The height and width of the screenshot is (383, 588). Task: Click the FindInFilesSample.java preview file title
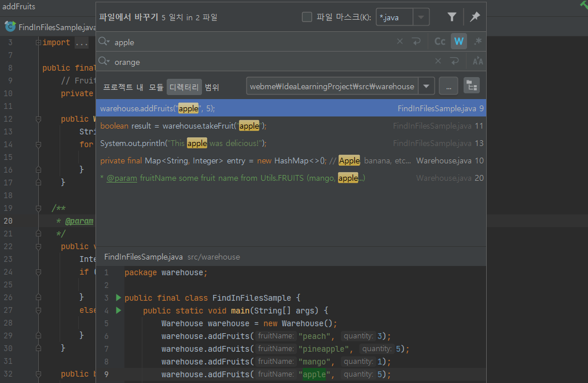144,257
